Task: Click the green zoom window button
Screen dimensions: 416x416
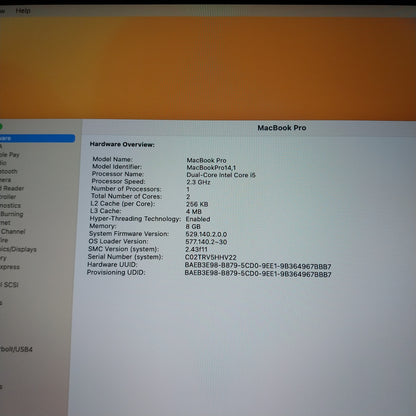Action: [x=1, y=127]
